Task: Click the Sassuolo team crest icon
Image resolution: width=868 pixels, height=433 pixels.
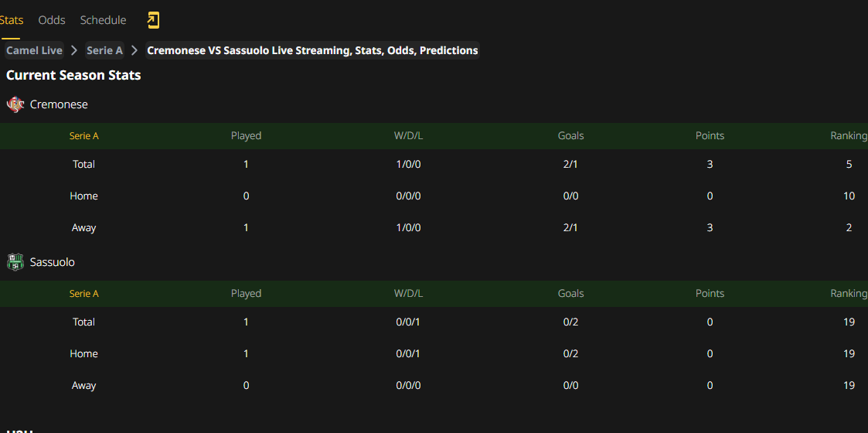Action: click(x=15, y=262)
